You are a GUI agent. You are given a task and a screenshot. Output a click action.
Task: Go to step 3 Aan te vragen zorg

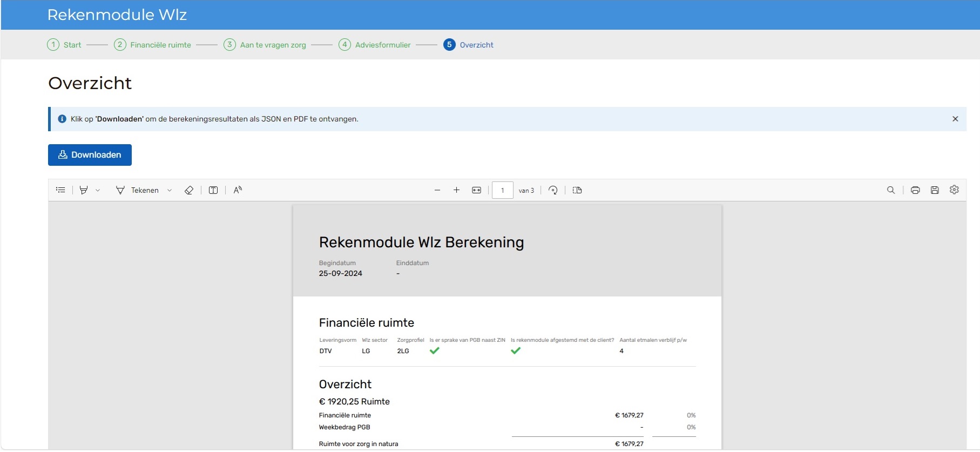(x=265, y=45)
